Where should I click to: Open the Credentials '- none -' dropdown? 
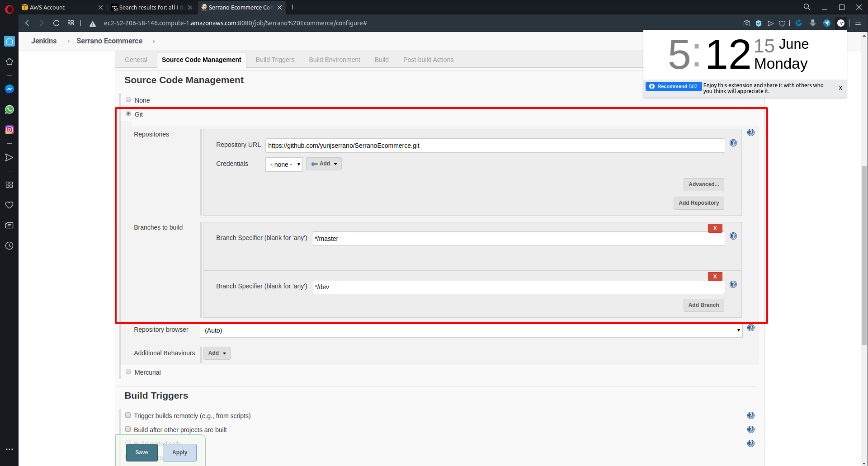point(284,165)
